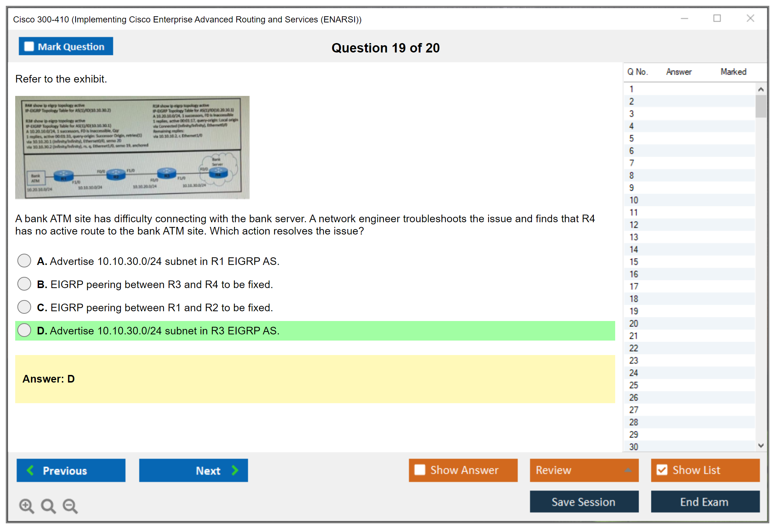Image resolution: width=778 pixels, height=532 pixels.
Task: Expand the Review dropdown arrow
Action: (x=628, y=470)
